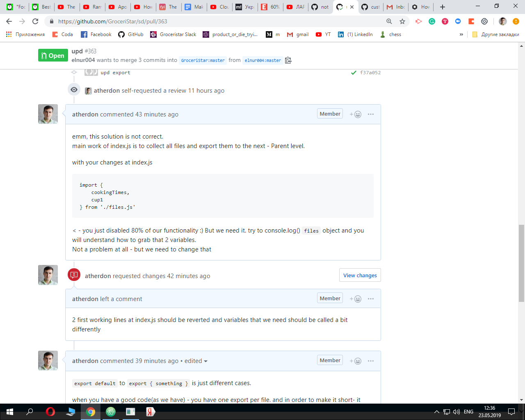525x420 pixels.
Task: Open elnur004 profile in the header
Action: [83, 60]
